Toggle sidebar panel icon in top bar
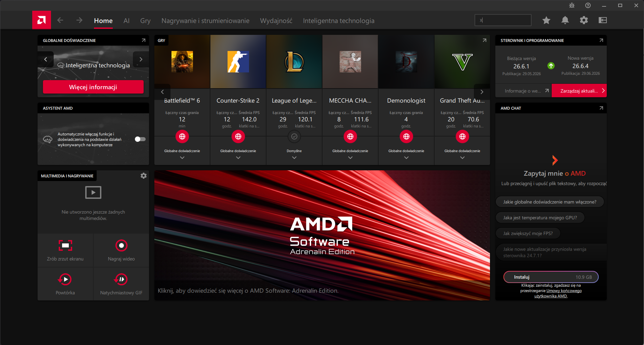 603,20
